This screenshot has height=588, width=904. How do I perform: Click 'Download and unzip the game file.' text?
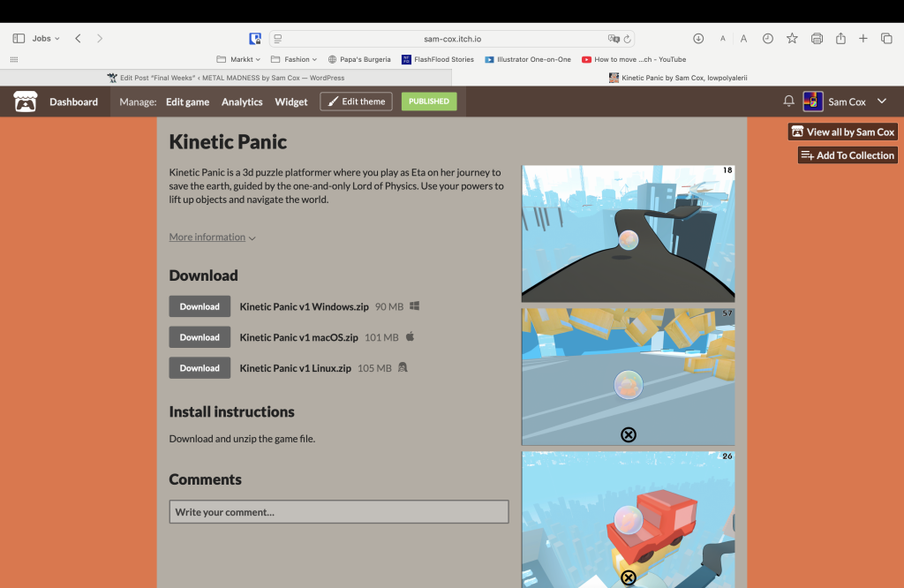tap(242, 439)
